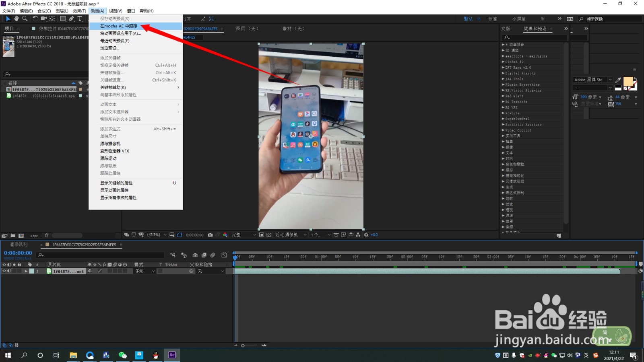Viewport: 644px width, 362px height.
Task: Open 关键帧辅助(K) submenu
Action: [x=136, y=87]
